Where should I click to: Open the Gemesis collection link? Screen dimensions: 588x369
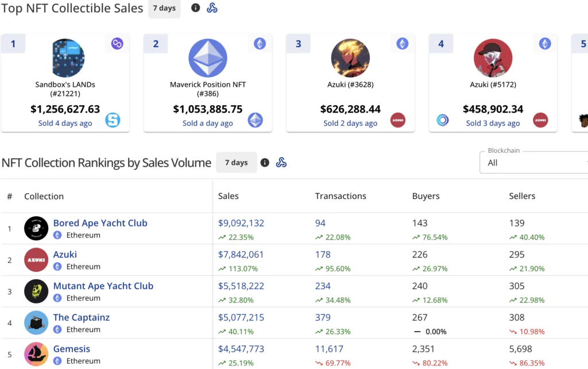[72, 349]
